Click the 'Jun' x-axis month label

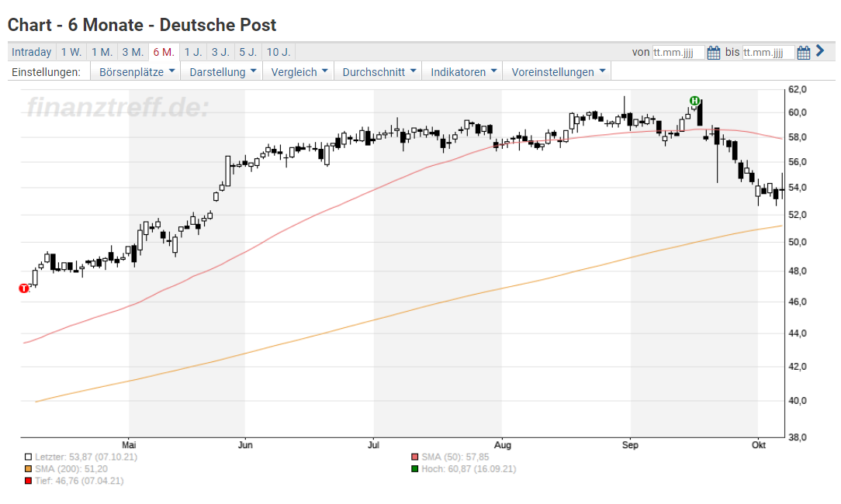(x=245, y=445)
